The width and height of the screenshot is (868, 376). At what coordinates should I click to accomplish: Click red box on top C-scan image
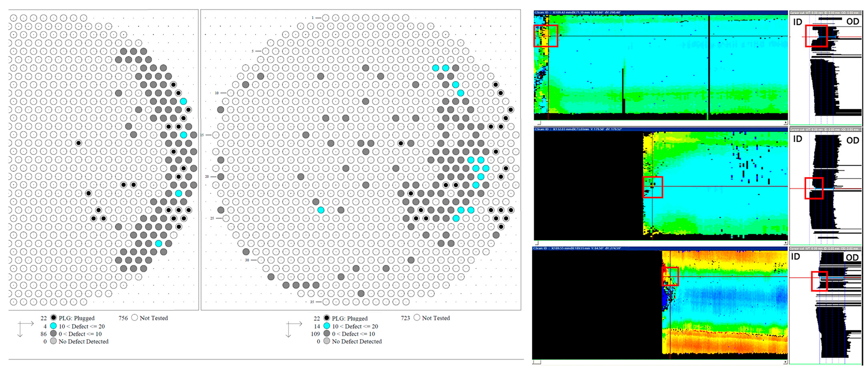point(545,36)
